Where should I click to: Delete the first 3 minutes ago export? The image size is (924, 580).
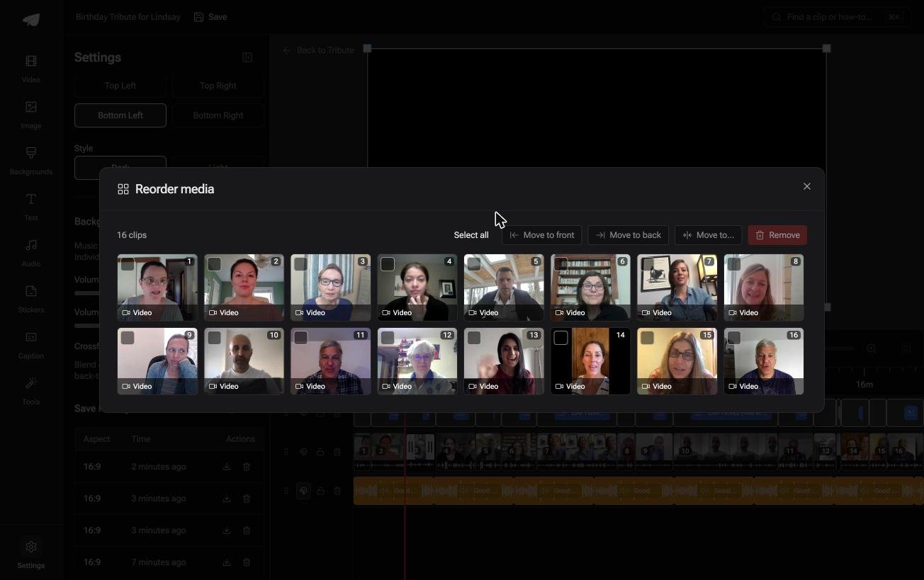click(247, 499)
